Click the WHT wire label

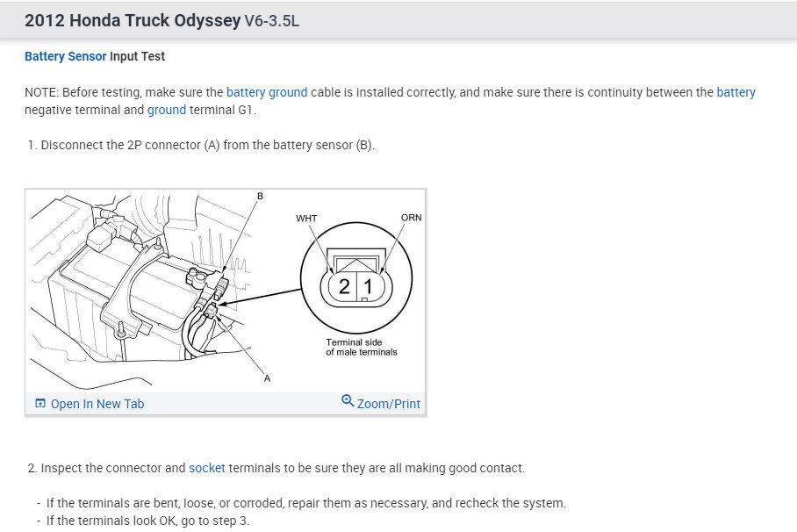pos(306,219)
